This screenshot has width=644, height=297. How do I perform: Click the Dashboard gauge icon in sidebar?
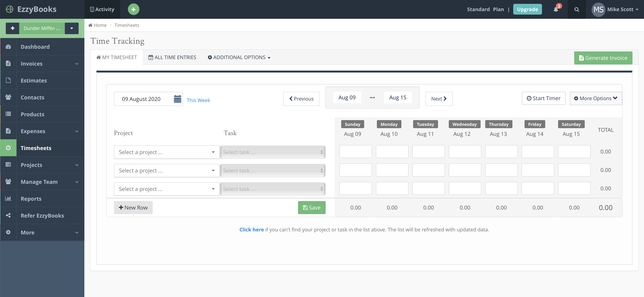click(x=8, y=47)
